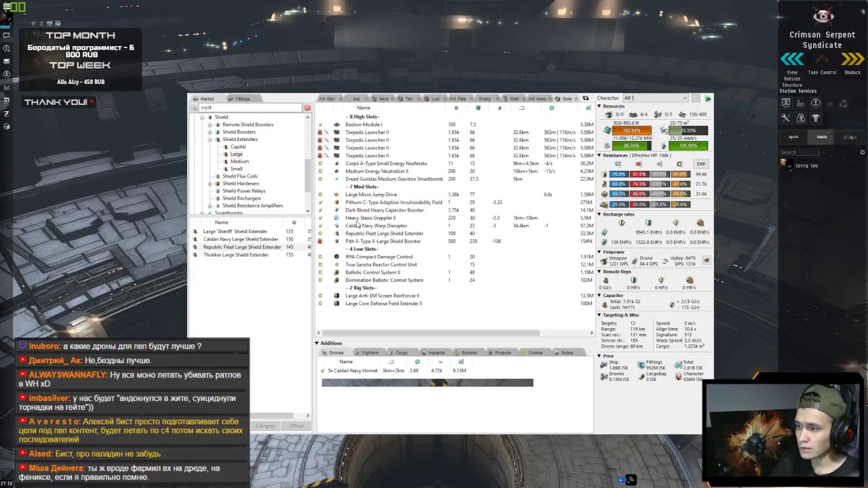The height and width of the screenshot is (488, 868).
Task: Click the capacitor total icon
Action: click(x=605, y=304)
